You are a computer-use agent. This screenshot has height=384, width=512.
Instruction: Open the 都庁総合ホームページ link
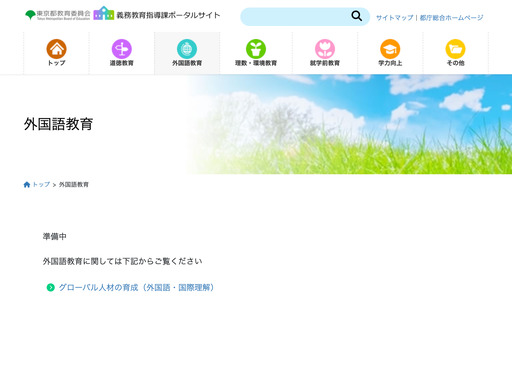[451, 18]
